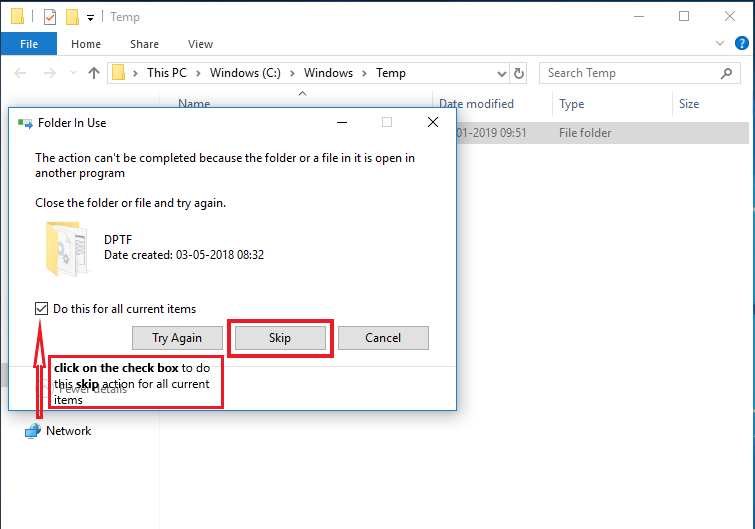Expand chevron after This PC breadcrumb
Viewport: 755px width, 529px height.
[x=198, y=73]
